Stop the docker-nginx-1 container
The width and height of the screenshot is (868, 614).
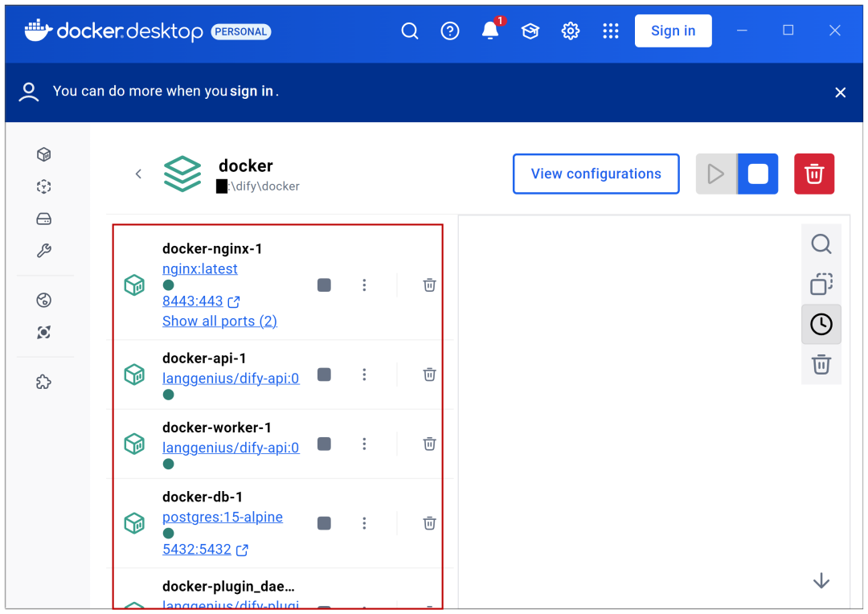[325, 285]
